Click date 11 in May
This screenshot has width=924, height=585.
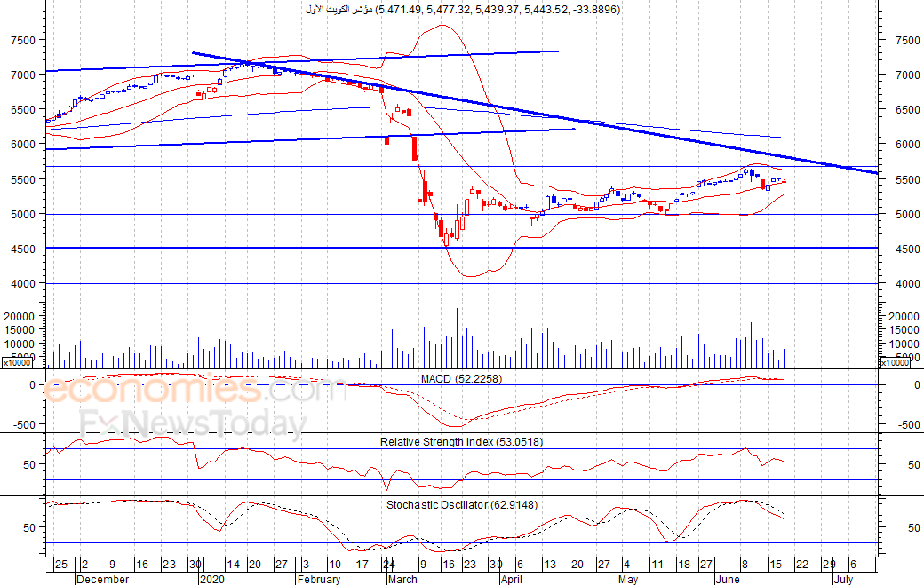coord(657,565)
